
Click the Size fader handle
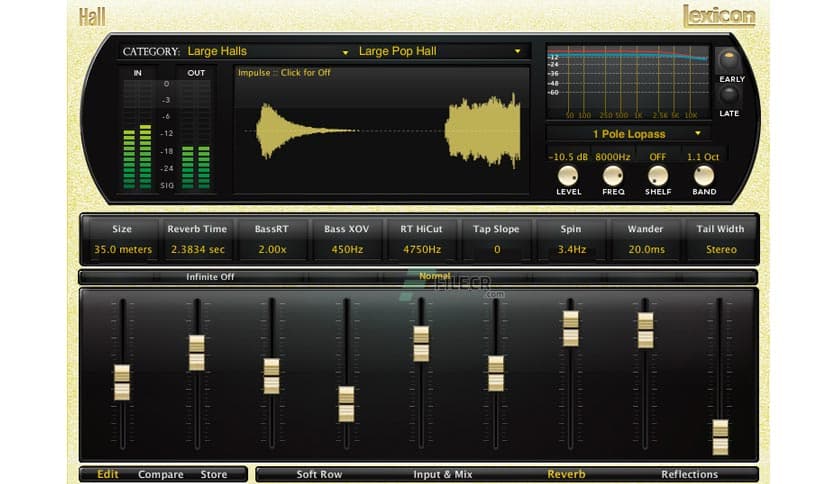[x=122, y=382]
